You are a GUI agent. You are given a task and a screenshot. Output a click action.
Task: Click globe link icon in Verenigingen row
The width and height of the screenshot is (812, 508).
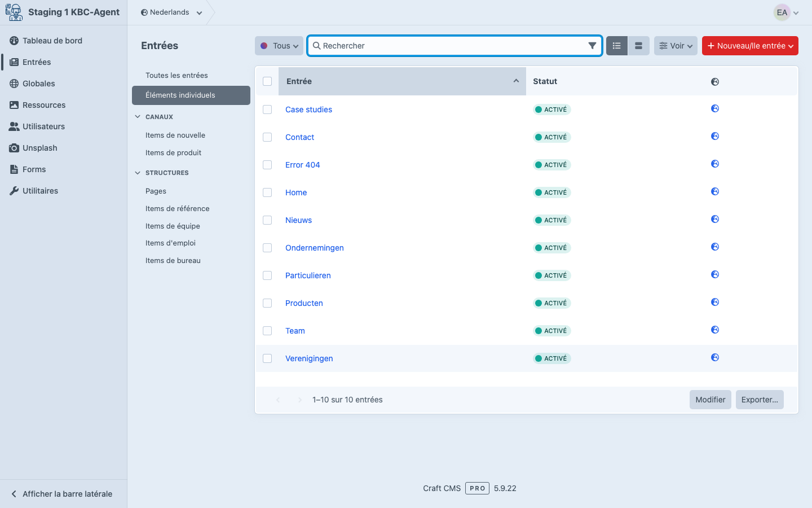coord(715,357)
